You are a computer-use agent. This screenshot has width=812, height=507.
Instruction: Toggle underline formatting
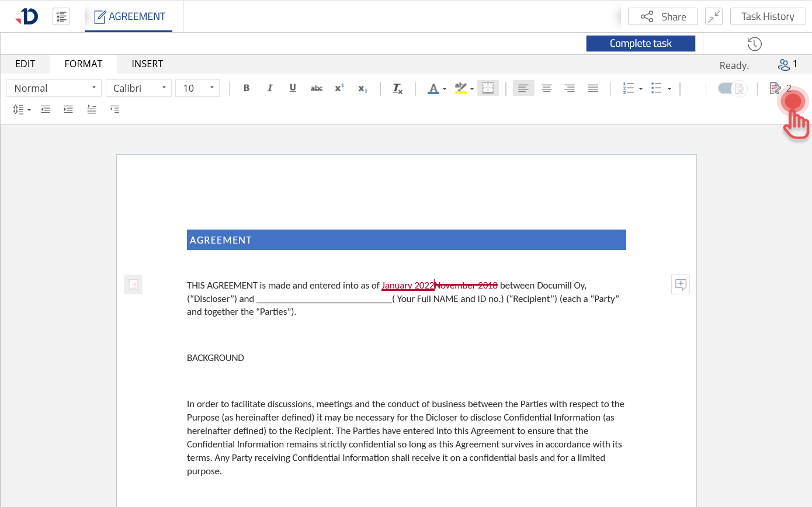pos(293,88)
